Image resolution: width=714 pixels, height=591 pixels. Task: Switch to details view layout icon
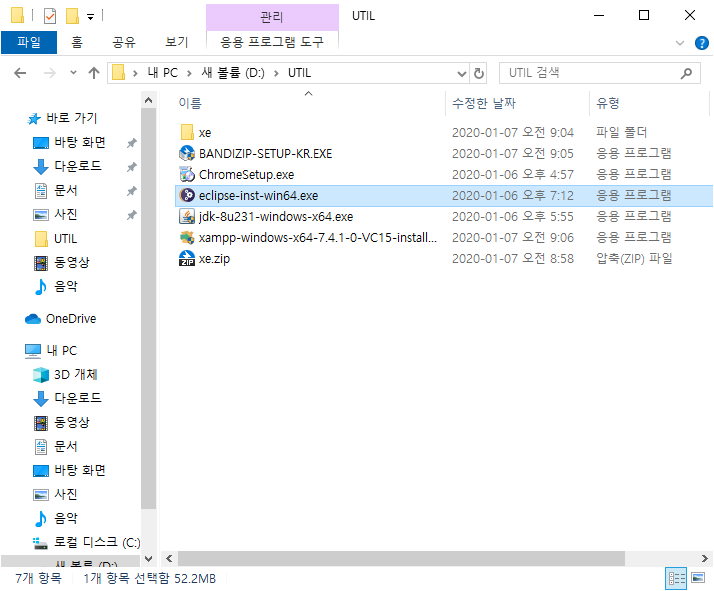676,578
